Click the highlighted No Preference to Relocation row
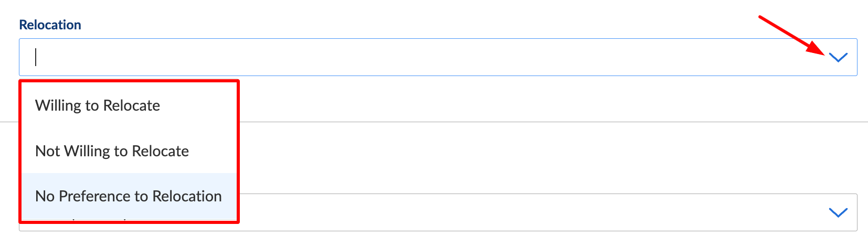The height and width of the screenshot is (236, 868). pyautogui.click(x=128, y=196)
